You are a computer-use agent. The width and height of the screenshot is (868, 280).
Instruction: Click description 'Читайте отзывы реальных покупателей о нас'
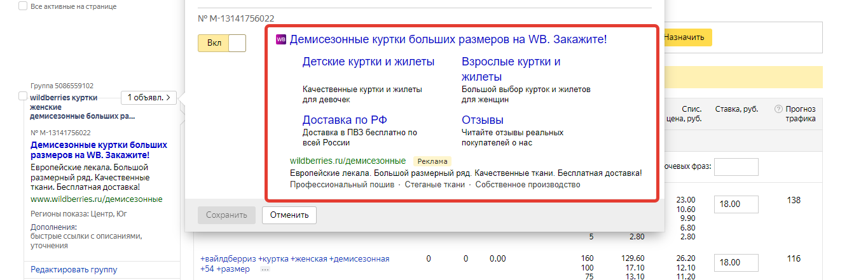pos(513,138)
